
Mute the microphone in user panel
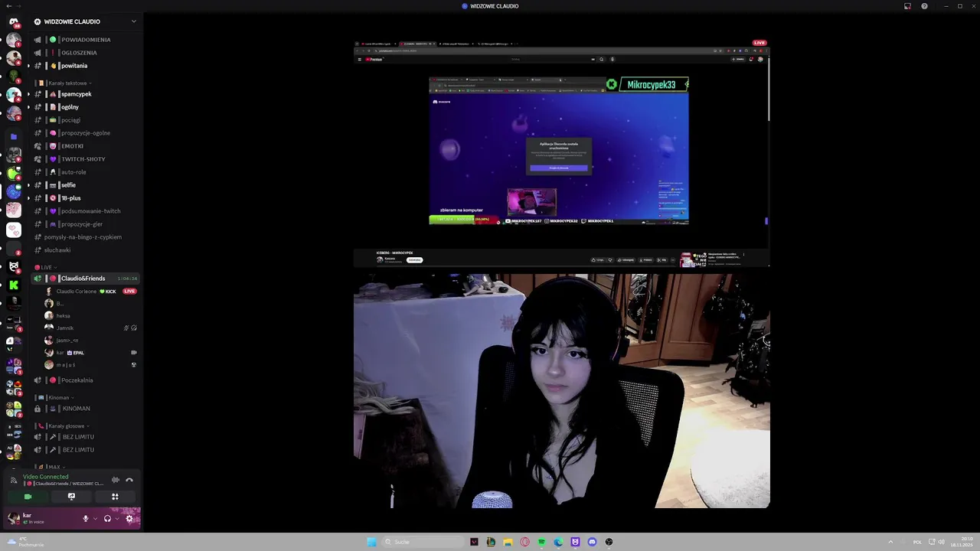click(86, 518)
